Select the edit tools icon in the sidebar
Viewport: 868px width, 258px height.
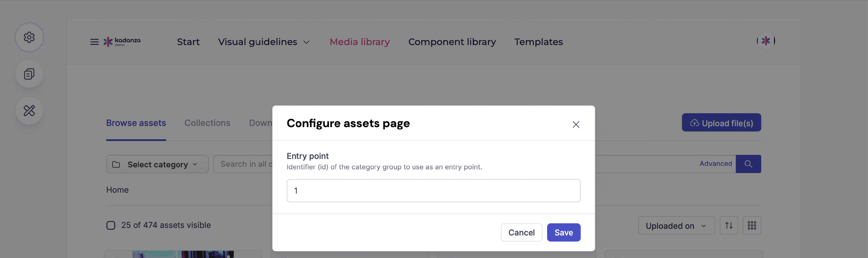[29, 110]
